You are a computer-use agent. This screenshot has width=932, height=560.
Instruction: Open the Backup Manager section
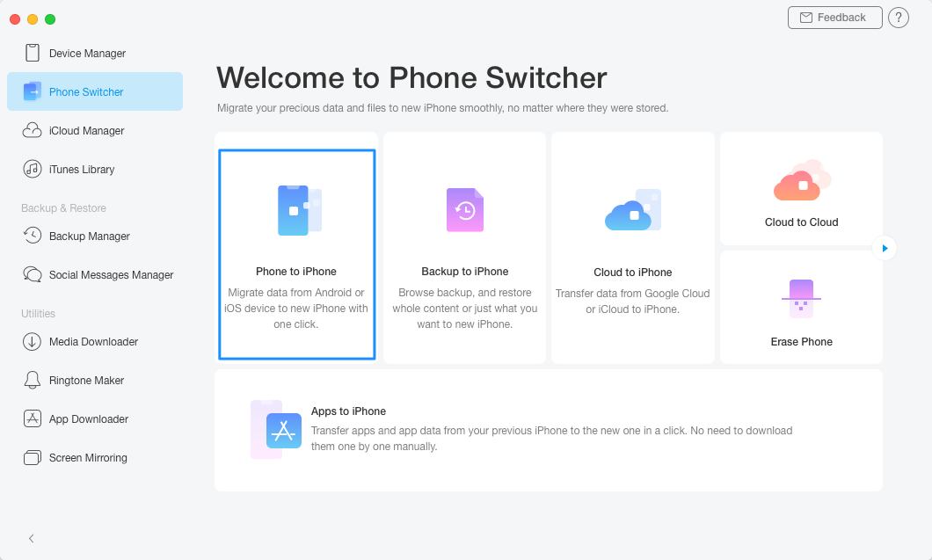tap(95, 236)
